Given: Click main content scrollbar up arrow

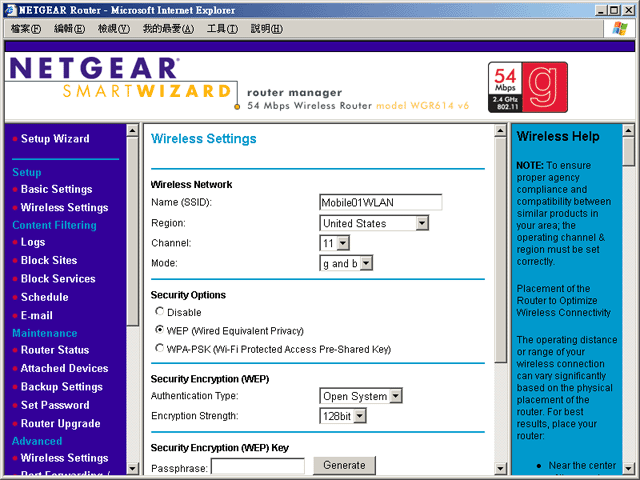Looking at the screenshot, I should tap(500, 131).
